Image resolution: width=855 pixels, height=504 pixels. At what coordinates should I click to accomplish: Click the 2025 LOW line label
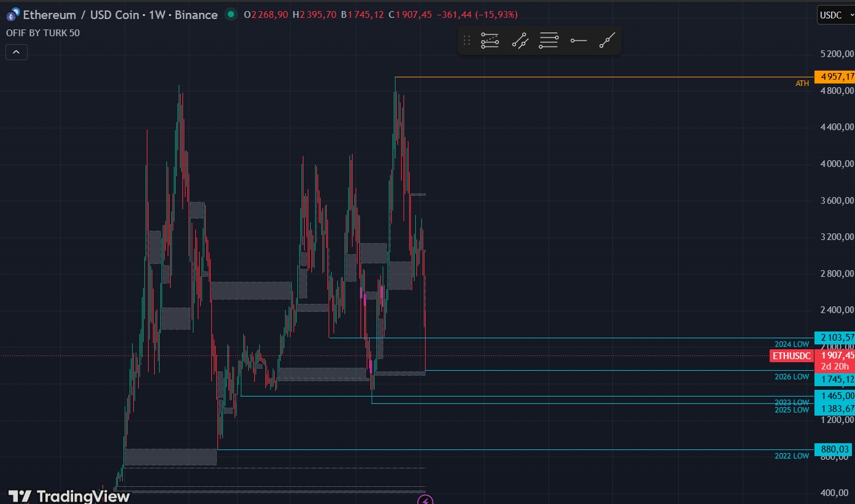[x=792, y=410]
